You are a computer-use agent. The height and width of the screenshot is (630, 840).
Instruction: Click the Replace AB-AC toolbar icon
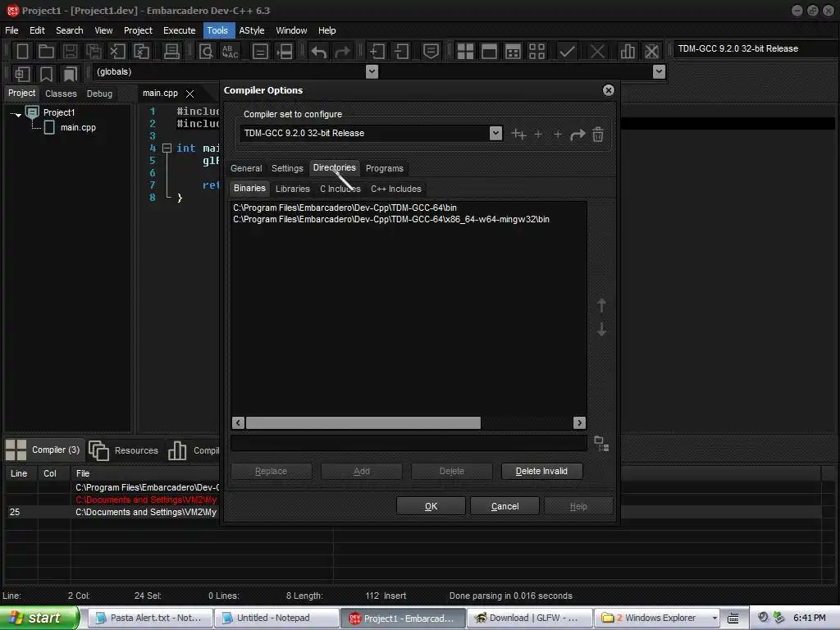point(230,52)
